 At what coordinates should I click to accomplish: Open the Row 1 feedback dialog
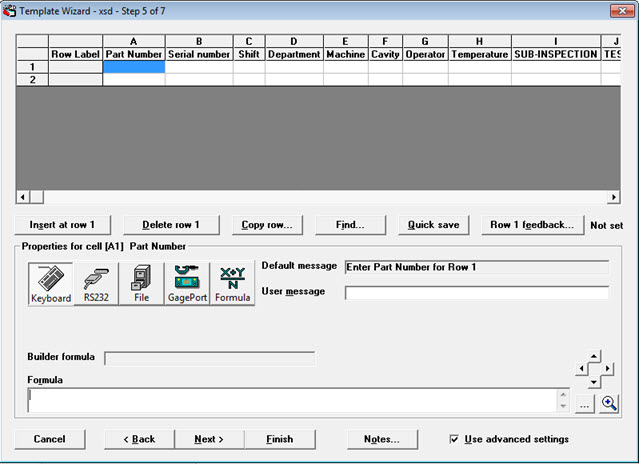tap(532, 225)
